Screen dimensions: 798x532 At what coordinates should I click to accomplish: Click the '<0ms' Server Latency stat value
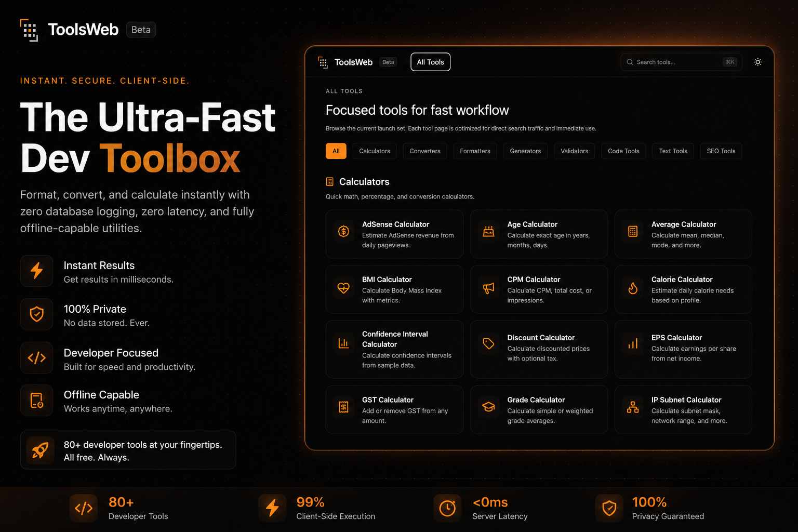click(x=490, y=502)
